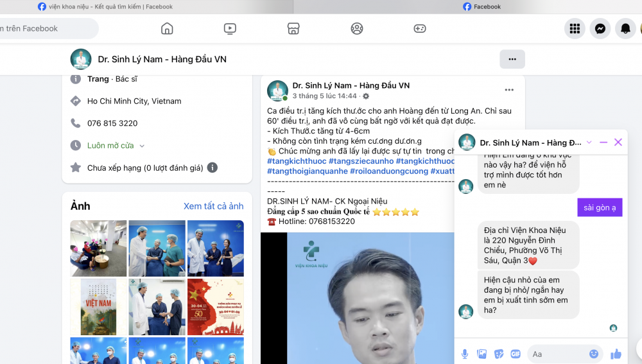Click the location icon for Ho Chi Minh City
The image size is (642, 364).
pyautogui.click(x=75, y=101)
